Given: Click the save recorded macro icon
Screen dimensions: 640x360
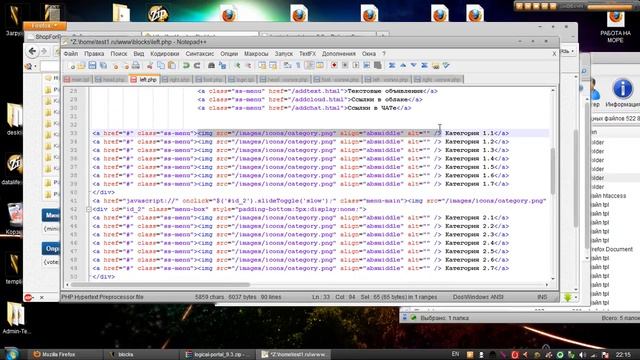Looking at the screenshot, I should pyautogui.click(x=378, y=66).
